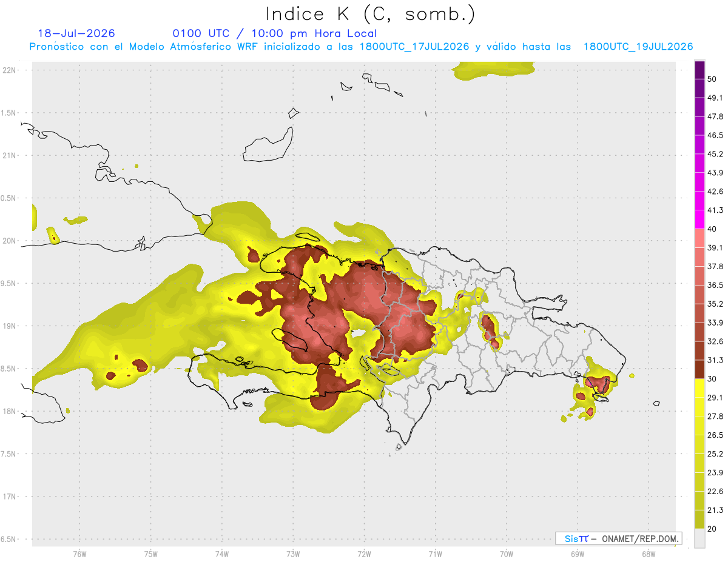Click the '25.2' value on the color scale
This screenshot has height=562, width=728.
click(715, 454)
